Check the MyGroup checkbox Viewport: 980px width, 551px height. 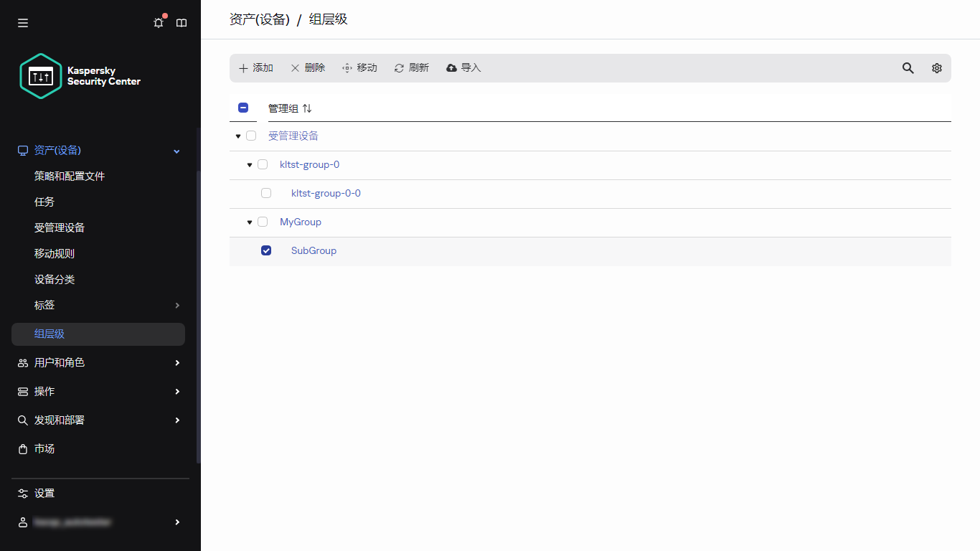(263, 222)
